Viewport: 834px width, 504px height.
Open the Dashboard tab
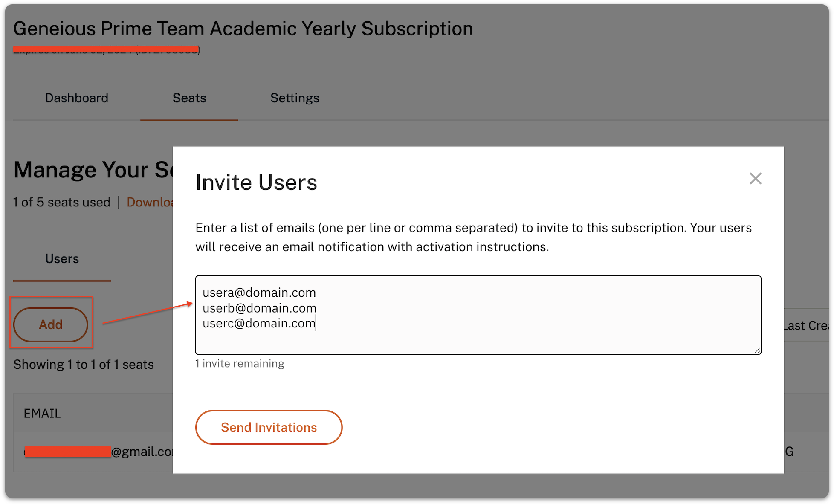77,98
